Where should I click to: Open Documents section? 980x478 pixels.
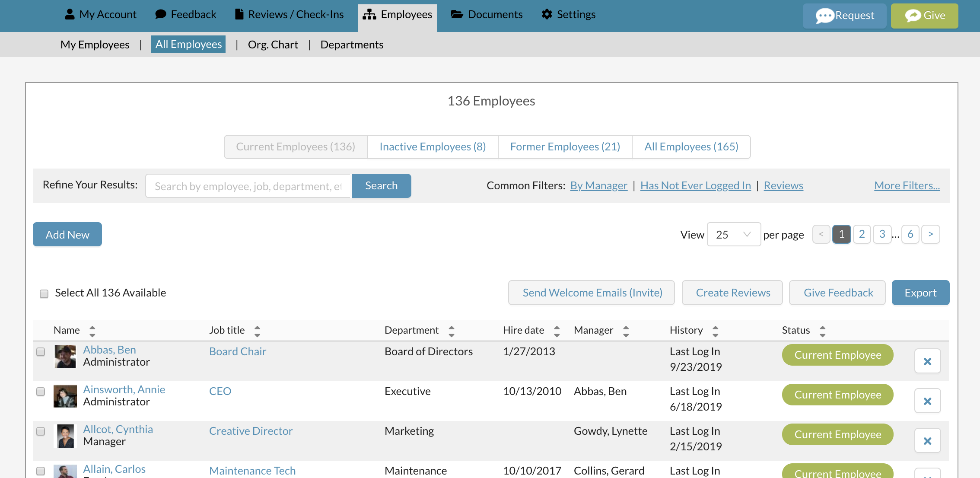487,15
